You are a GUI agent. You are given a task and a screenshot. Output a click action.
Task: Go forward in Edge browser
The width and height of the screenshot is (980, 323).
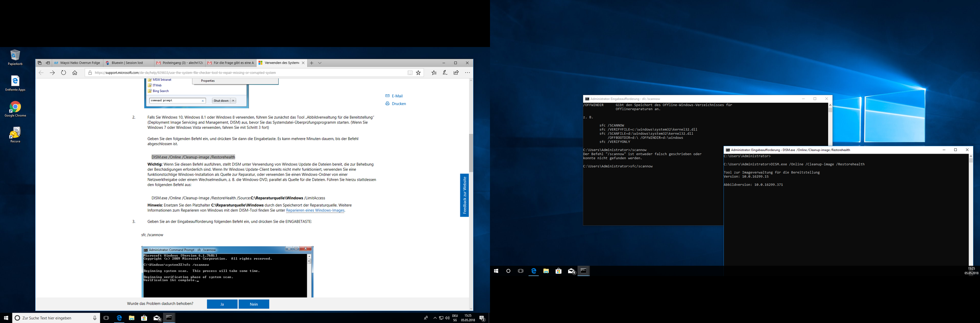[x=52, y=73]
